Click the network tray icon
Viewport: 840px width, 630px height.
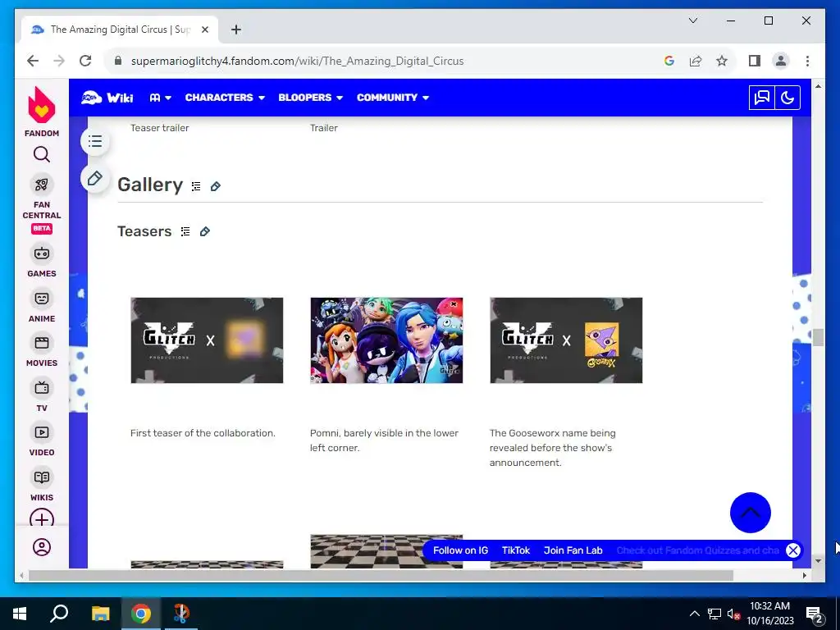(x=714, y=614)
